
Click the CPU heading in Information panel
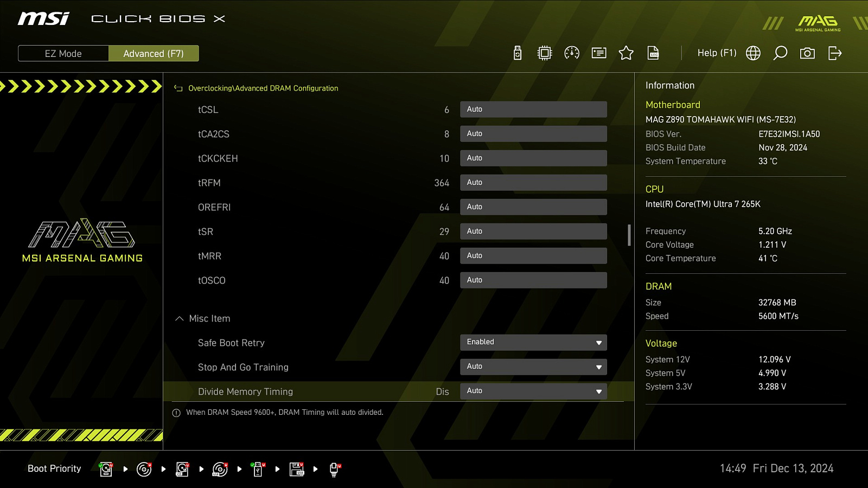click(654, 189)
